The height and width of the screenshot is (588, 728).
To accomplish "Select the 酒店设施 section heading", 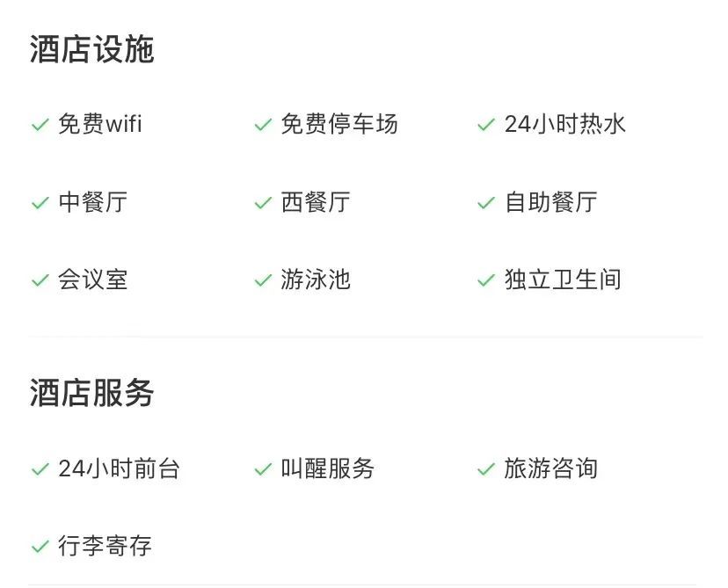I will pyautogui.click(x=92, y=50).
